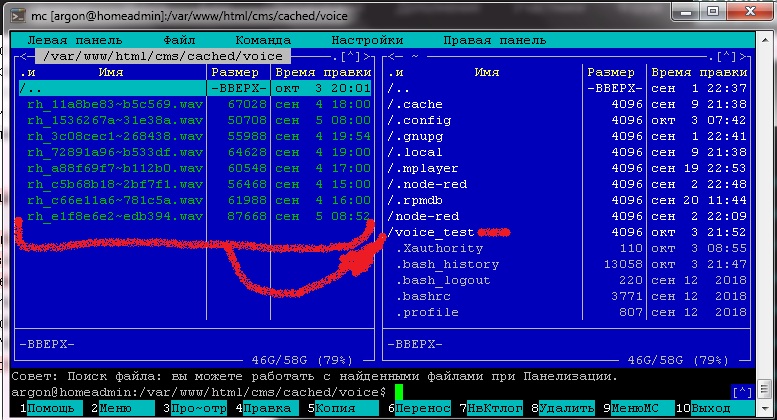Open the Команда menu
The image size is (777, 420).
[263, 40]
